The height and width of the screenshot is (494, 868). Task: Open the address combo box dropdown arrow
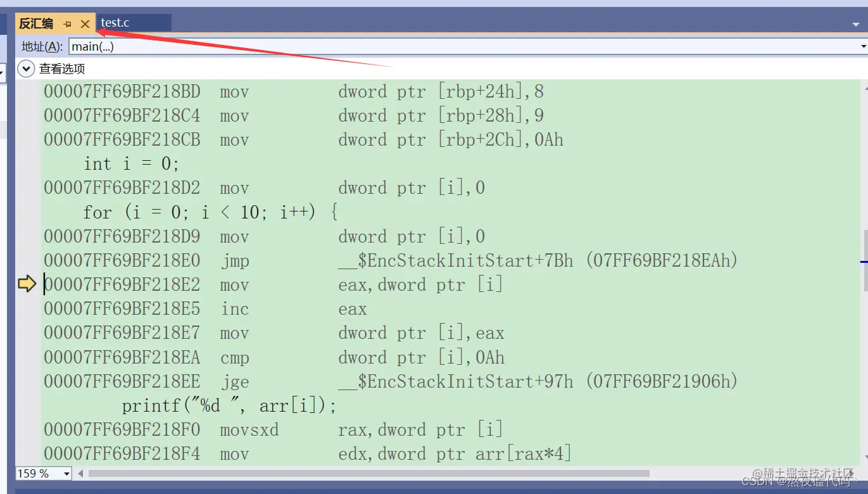(x=864, y=46)
